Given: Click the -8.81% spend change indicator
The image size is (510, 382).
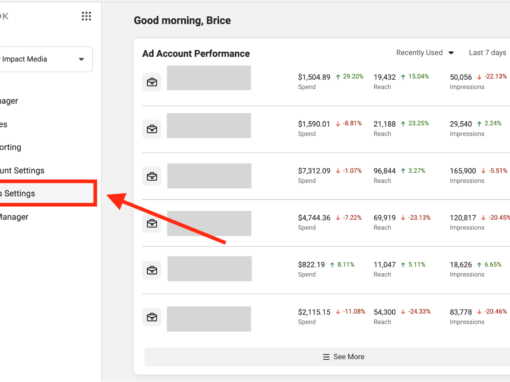Looking at the screenshot, I should pos(349,124).
